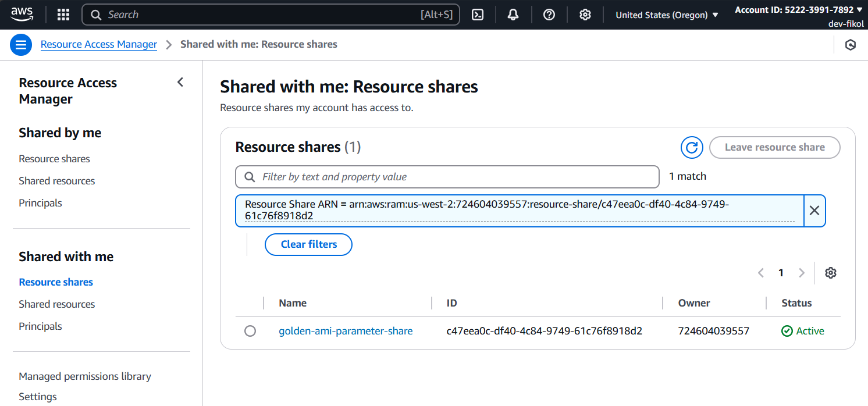Sort by Status column header
The image size is (868, 406).
pyautogui.click(x=796, y=303)
